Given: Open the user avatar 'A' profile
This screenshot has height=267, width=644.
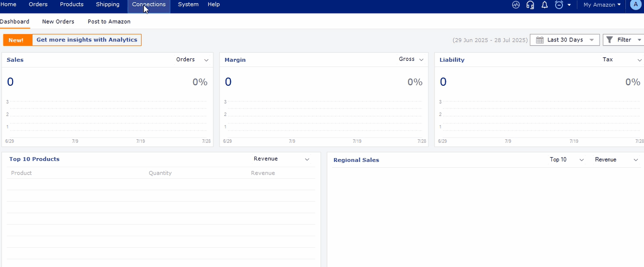Looking at the screenshot, I should pos(635,5).
